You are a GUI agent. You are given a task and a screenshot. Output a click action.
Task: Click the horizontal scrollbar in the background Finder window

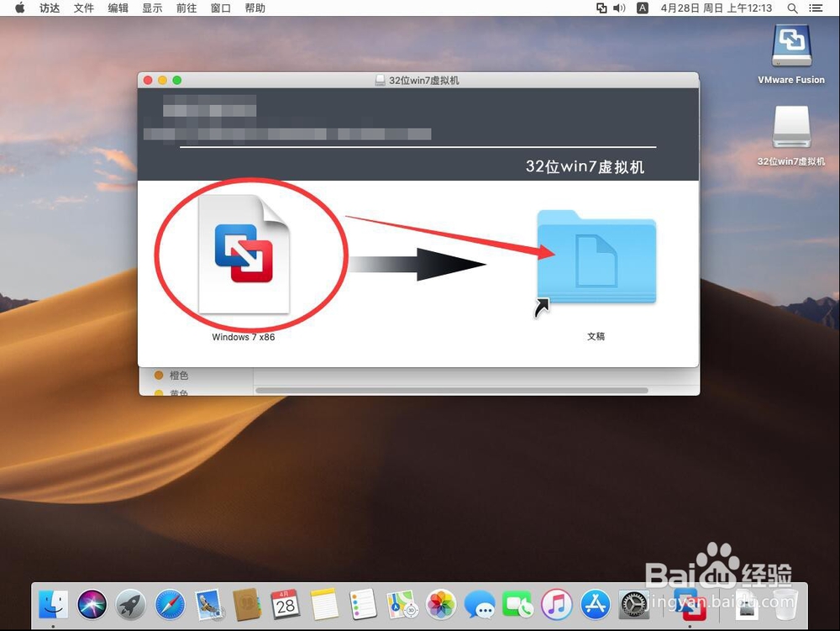point(452,391)
